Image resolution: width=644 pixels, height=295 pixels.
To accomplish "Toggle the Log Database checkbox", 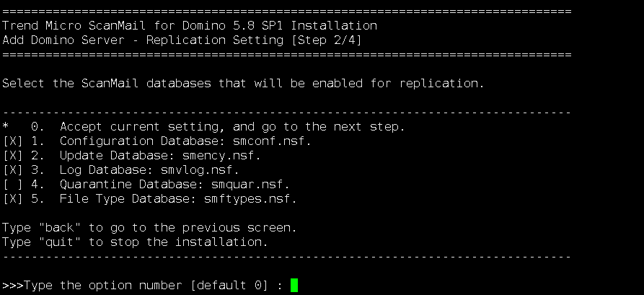I will pos(13,170).
